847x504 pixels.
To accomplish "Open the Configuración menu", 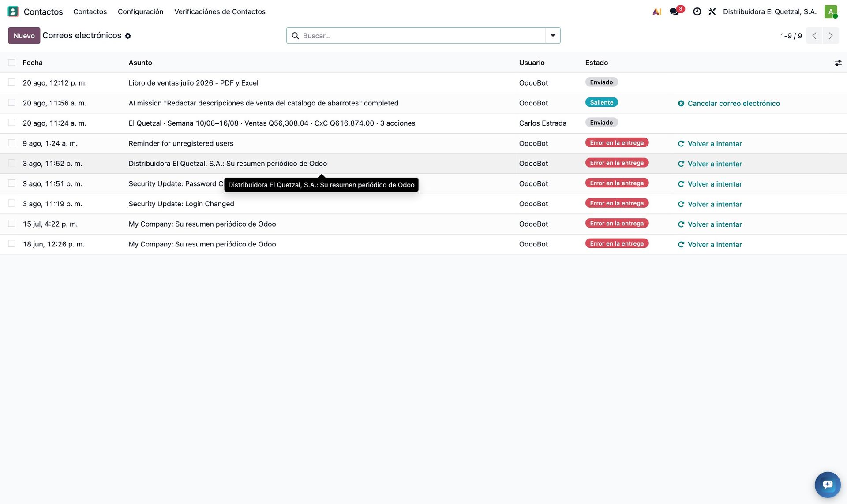I will click(140, 11).
